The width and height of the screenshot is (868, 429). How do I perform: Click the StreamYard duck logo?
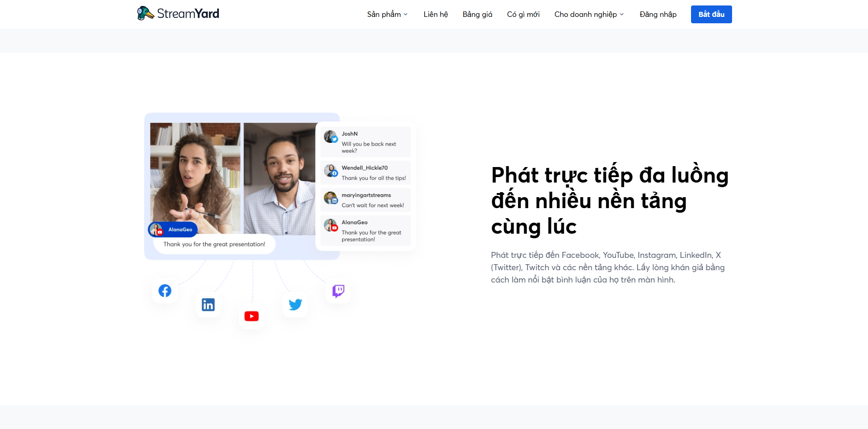(x=145, y=13)
